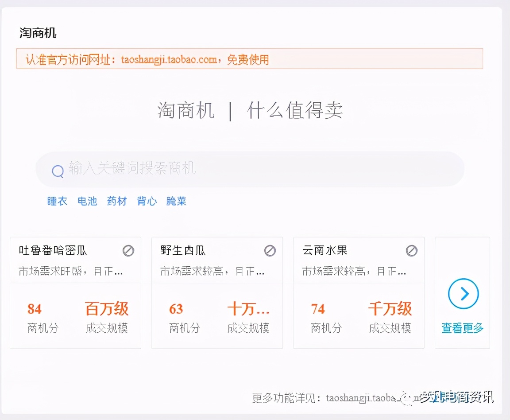This screenshot has height=420, width=510.
Task: Click the dismiss icon on the 野生西瓜 card
Action: coord(270,250)
